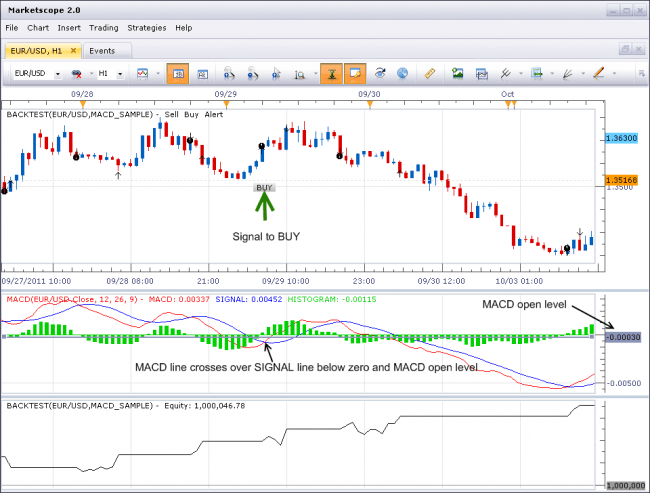Select the ruler measuring tool
The width and height of the screenshot is (650, 493).
(x=430, y=74)
